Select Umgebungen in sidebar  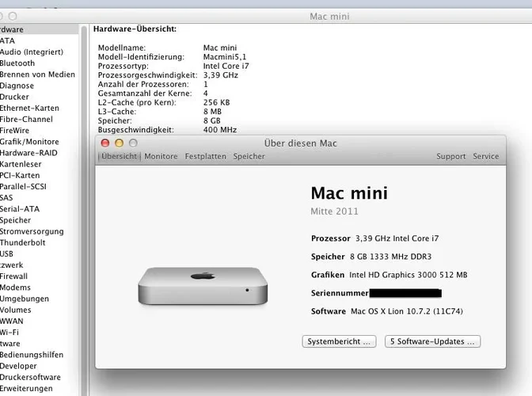25,299
